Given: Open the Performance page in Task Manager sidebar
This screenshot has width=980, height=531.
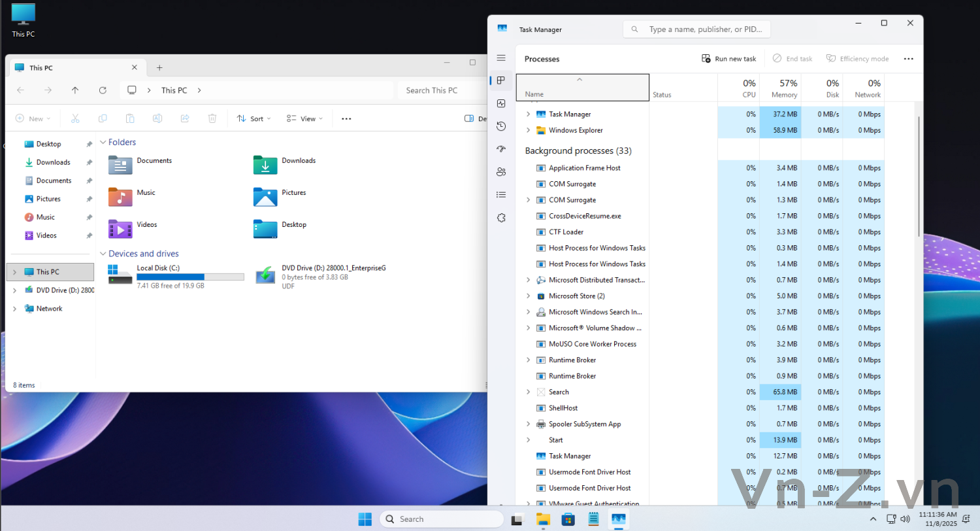Looking at the screenshot, I should coord(501,103).
